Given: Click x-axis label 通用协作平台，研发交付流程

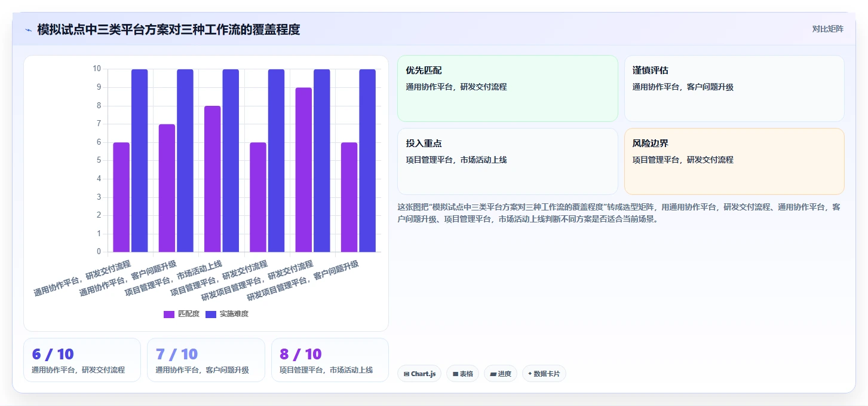Looking at the screenshot, I should click(82, 279).
